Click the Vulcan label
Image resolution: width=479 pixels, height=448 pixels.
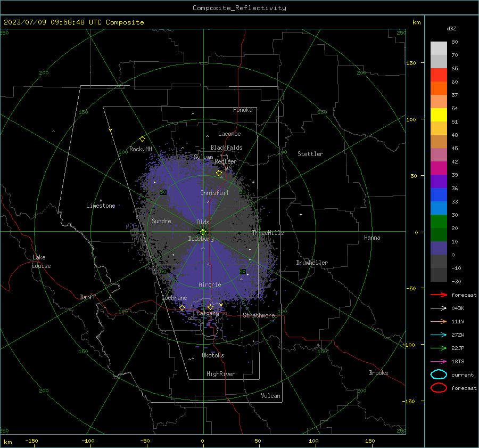point(270,396)
